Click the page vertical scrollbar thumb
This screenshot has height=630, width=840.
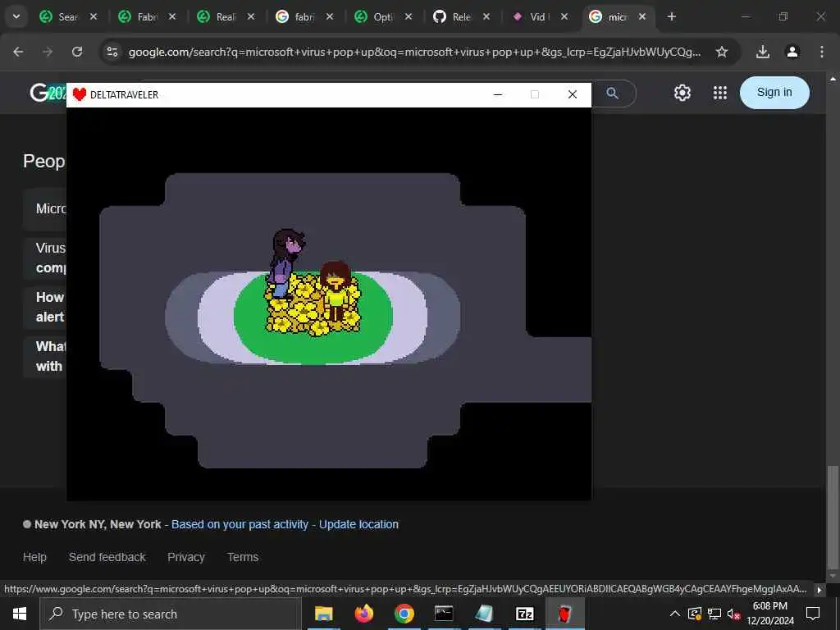coord(833,518)
